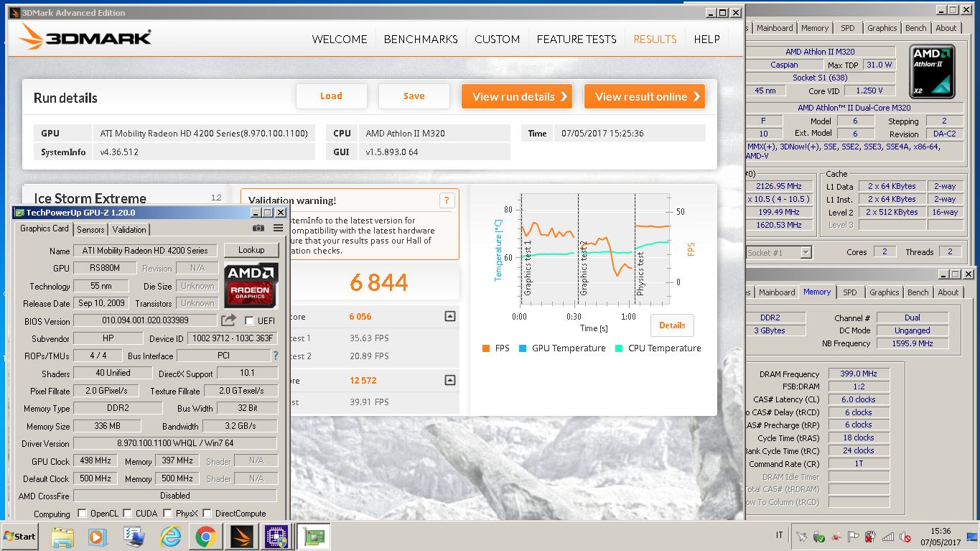Screen dimensions: 980x551
Task: Open Google Chrome from the taskbar
Action: tap(206, 537)
